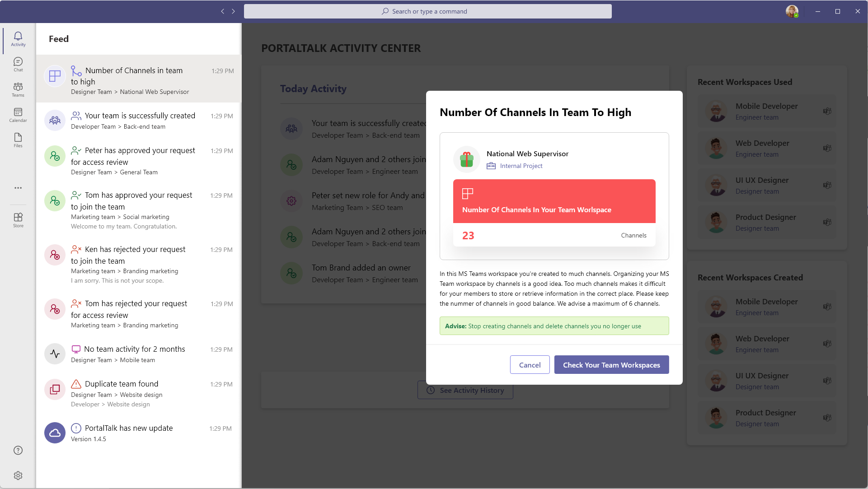Screen dimensions: 868x489
Task: Click Cancel in the dialog
Action: click(x=530, y=365)
